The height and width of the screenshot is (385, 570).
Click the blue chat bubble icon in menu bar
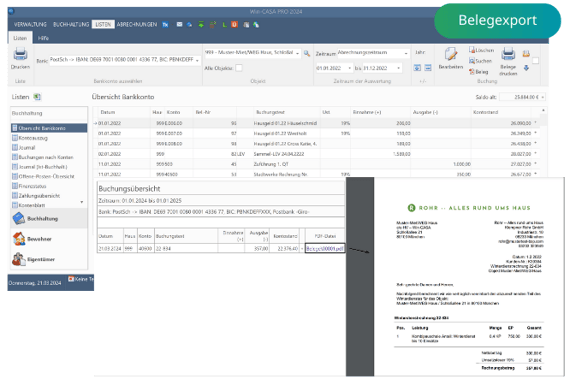click(189, 25)
